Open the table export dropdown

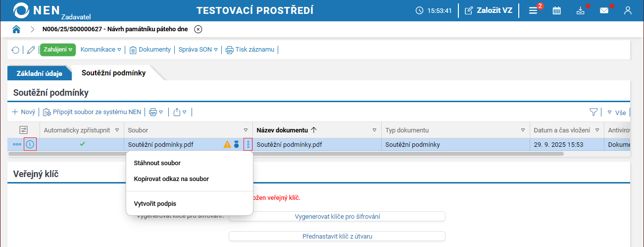(180, 112)
